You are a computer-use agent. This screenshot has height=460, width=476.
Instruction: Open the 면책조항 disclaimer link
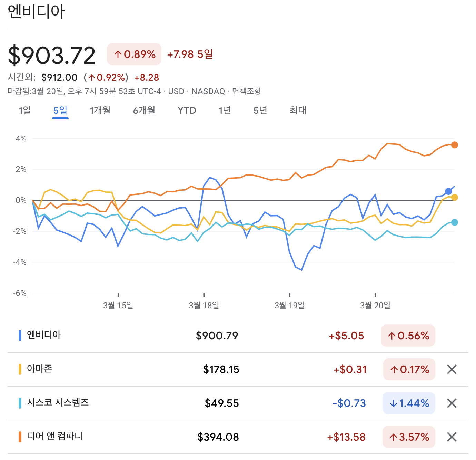(x=247, y=91)
